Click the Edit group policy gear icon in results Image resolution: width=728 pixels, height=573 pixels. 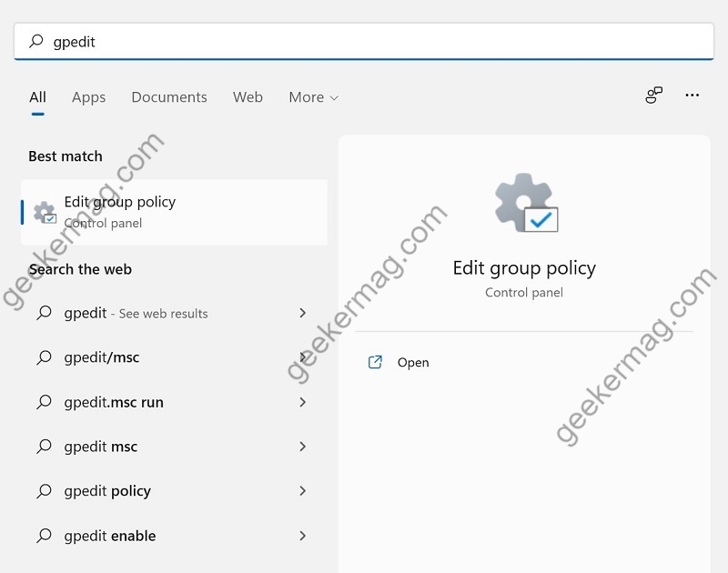[45, 213]
